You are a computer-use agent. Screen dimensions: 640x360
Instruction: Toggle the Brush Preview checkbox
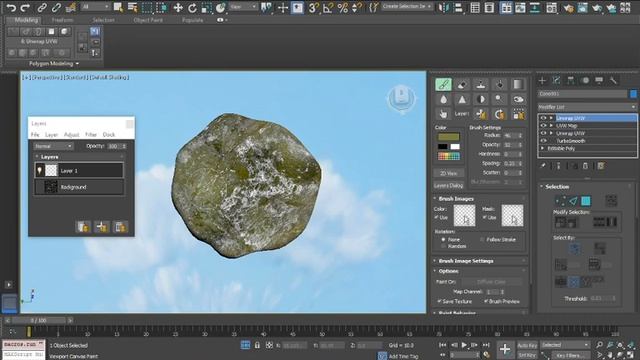tap(486, 301)
